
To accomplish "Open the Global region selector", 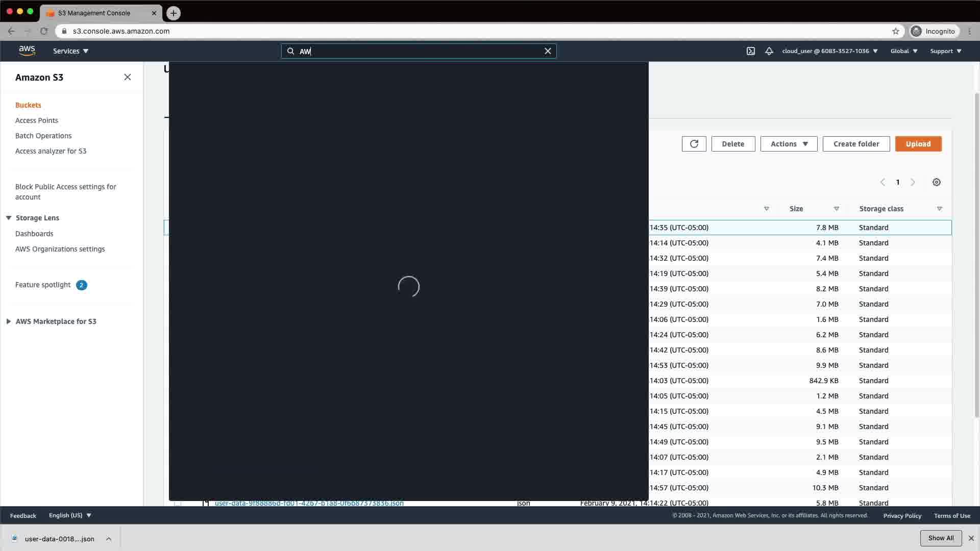I will click(x=903, y=51).
